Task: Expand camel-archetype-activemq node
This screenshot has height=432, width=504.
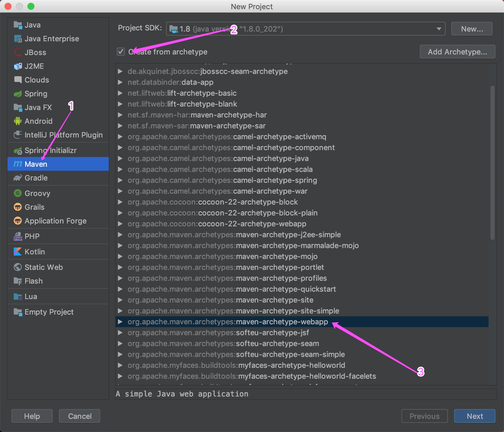Action: click(120, 137)
